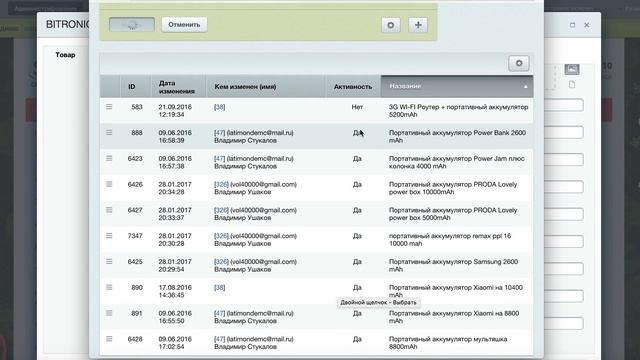Toggle sort arrow on Название column header
Screen dimensions: 640x360
525,87
